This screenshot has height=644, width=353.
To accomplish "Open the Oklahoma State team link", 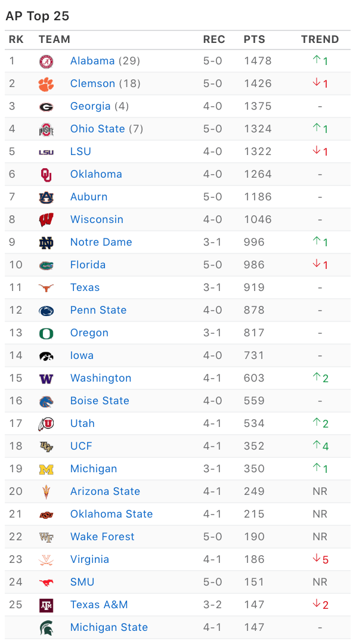I will [112, 514].
